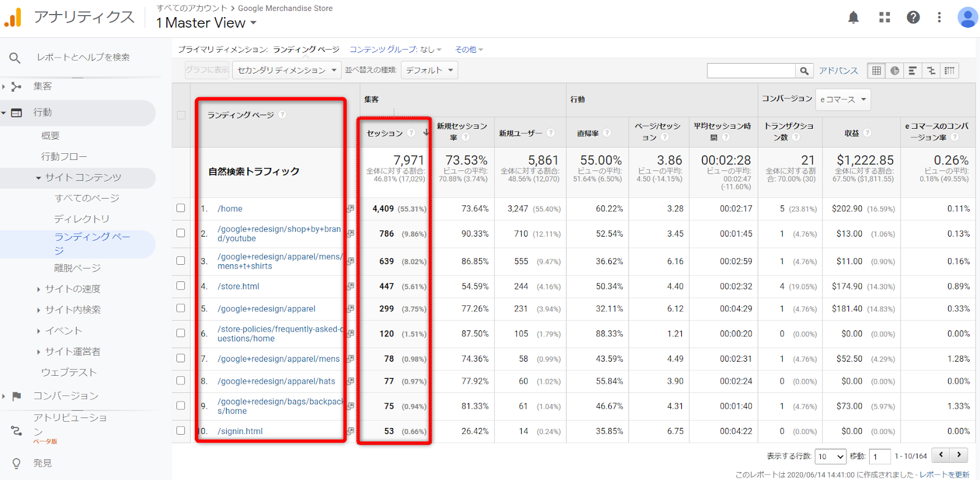Switch to the pie chart view icon

895,70
